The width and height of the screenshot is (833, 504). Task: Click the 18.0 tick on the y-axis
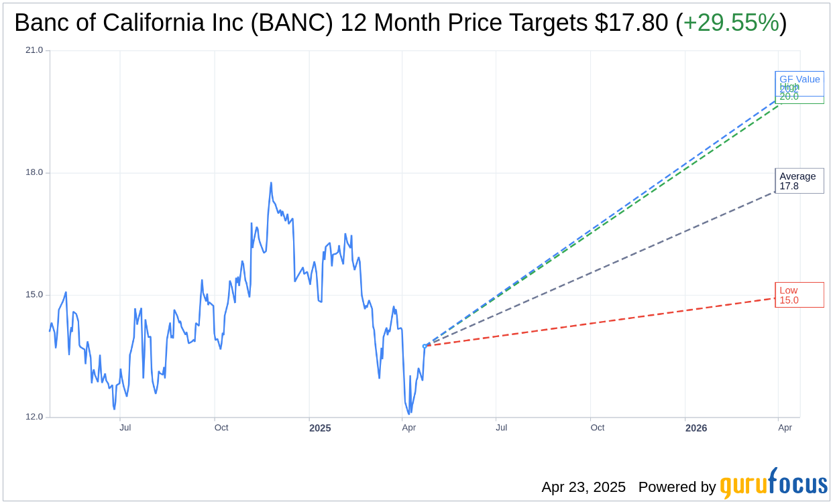(34, 172)
